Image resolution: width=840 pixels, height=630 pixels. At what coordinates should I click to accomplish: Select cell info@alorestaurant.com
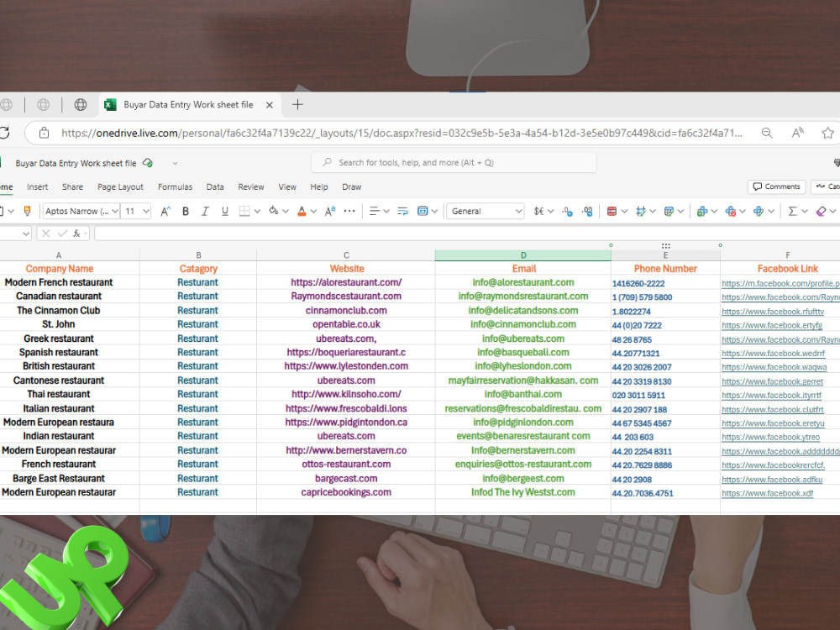click(523, 282)
